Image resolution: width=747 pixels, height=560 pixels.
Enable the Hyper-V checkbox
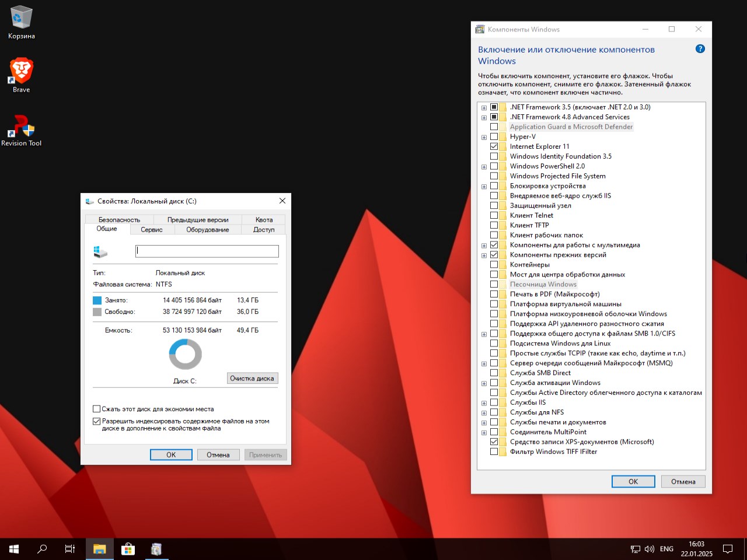tap(494, 136)
